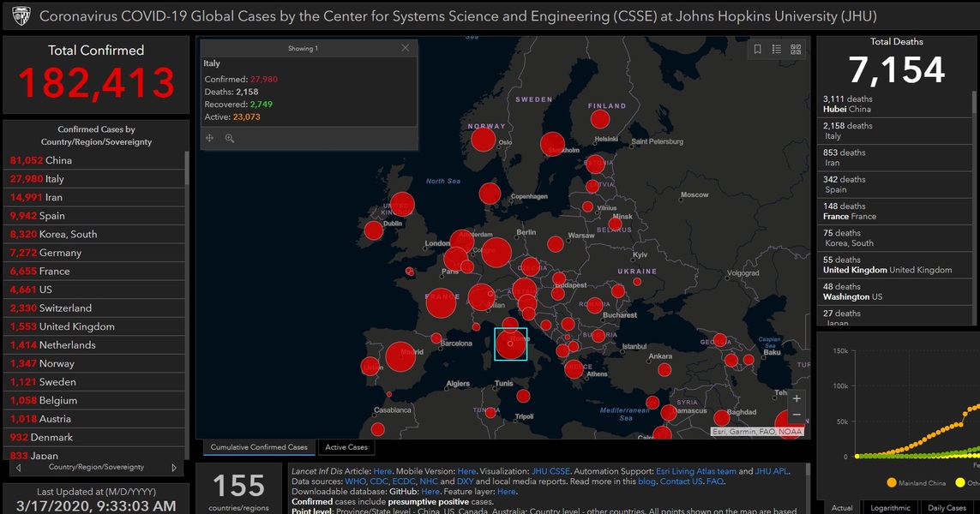Select the Cumulative Confirmed Cases tab
This screenshot has width=980, height=514.
click(259, 447)
